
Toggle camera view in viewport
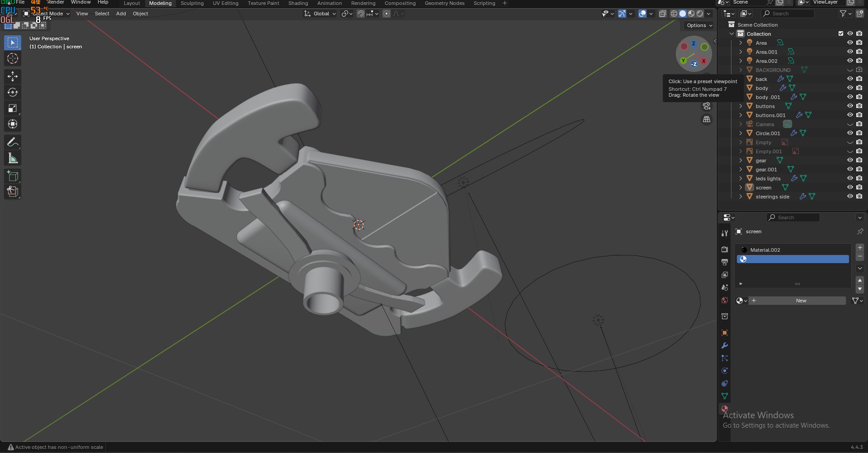707,106
